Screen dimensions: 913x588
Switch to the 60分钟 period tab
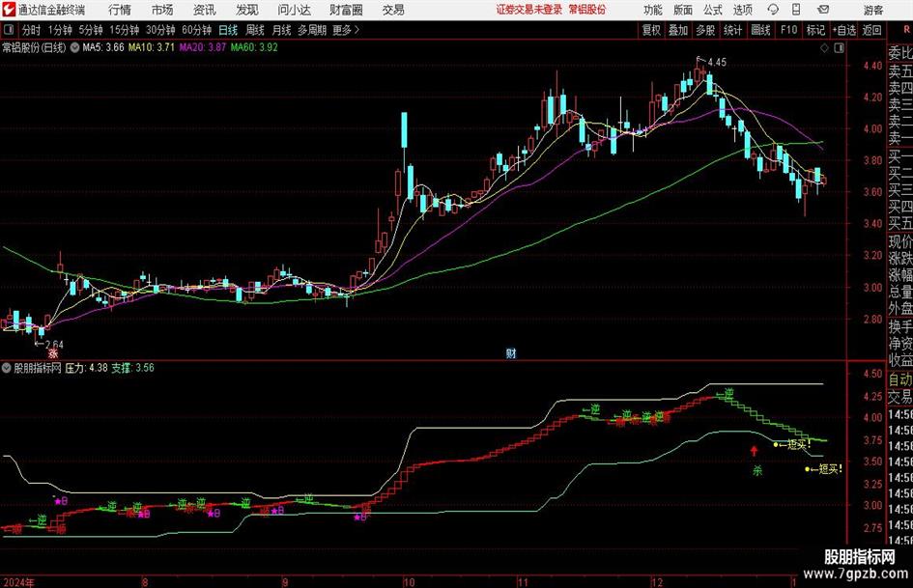click(197, 30)
